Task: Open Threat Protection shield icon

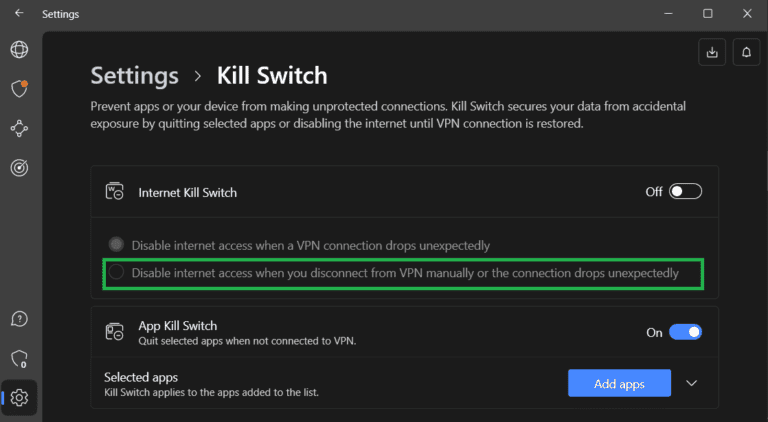Action: [x=19, y=88]
